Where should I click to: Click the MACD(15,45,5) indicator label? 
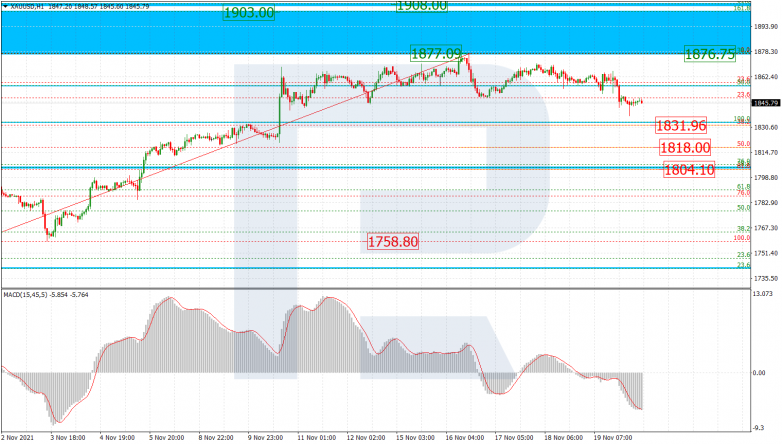tap(46, 295)
